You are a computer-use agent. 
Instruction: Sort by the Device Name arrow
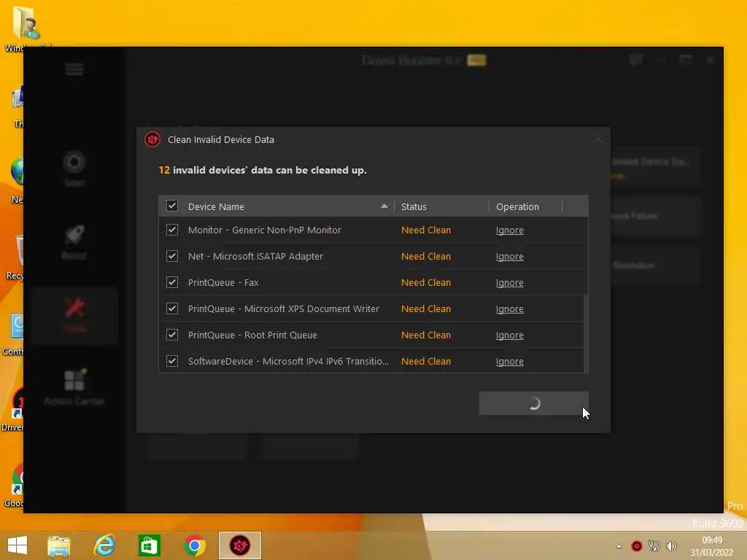click(384, 206)
